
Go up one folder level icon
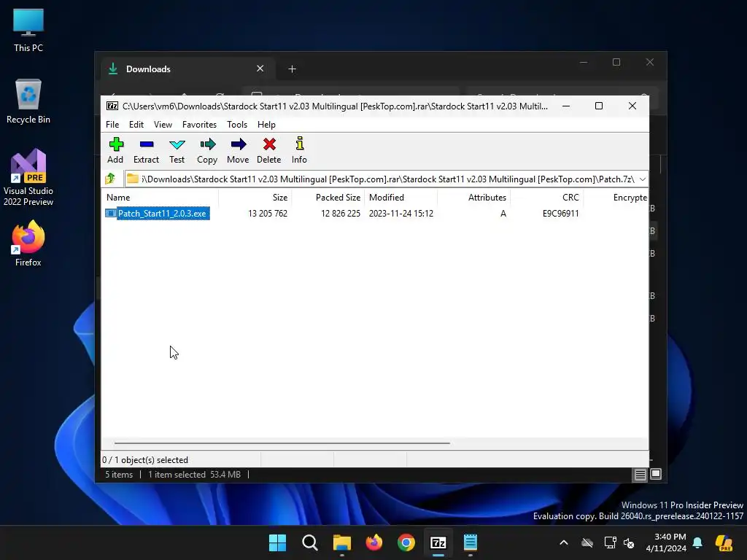pos(111,179)
